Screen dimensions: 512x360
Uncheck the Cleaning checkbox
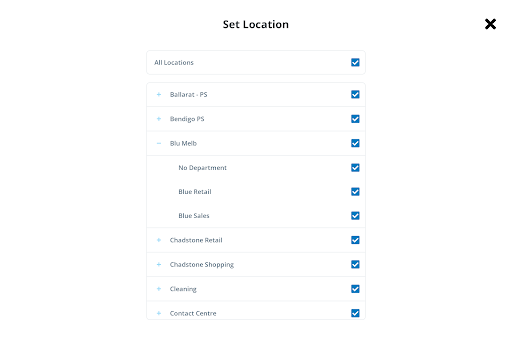(x=355, y=289)
